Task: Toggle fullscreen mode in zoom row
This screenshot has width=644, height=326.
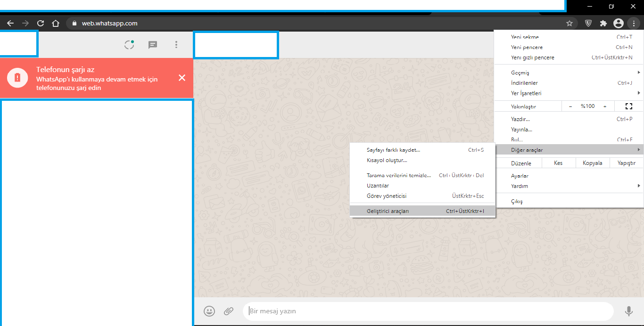Action: point(628,106)
